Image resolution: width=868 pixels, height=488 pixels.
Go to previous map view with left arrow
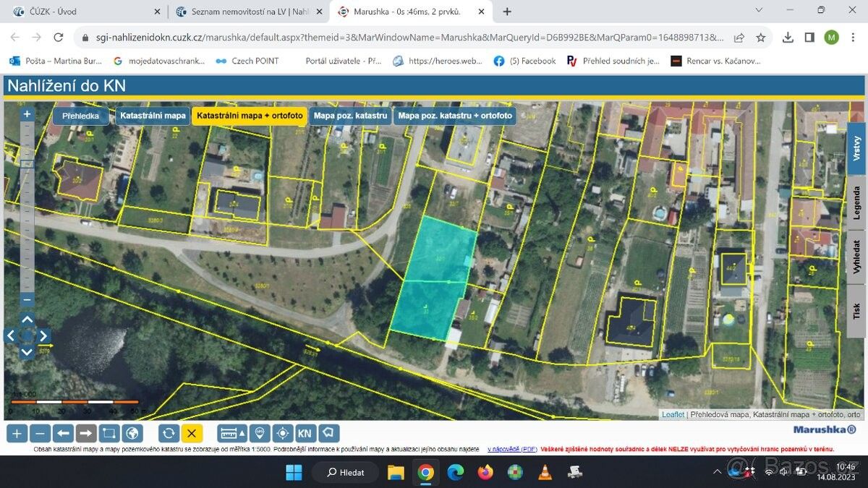tap(64, 433)
